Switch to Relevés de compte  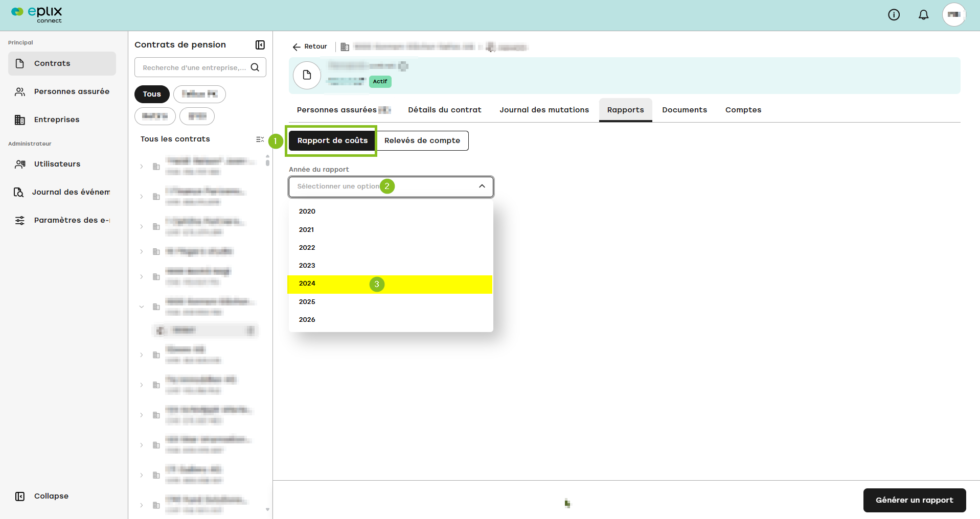[422, 140]
